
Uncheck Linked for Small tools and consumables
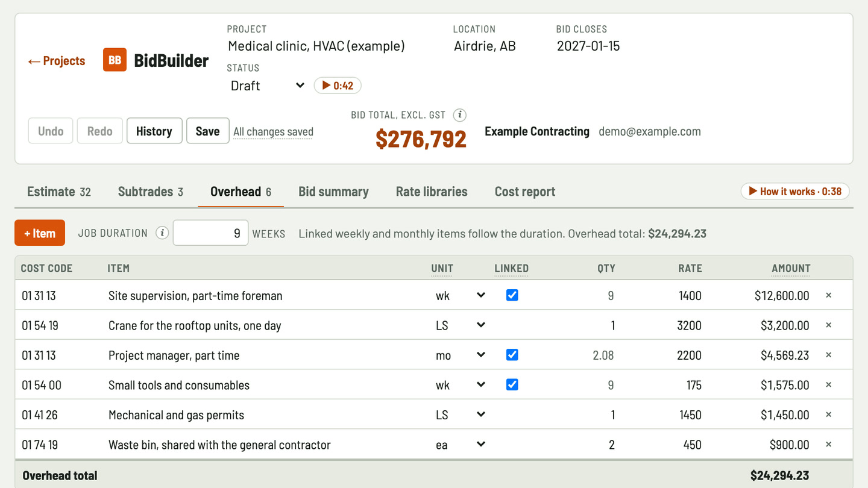[x=512, y=385]
